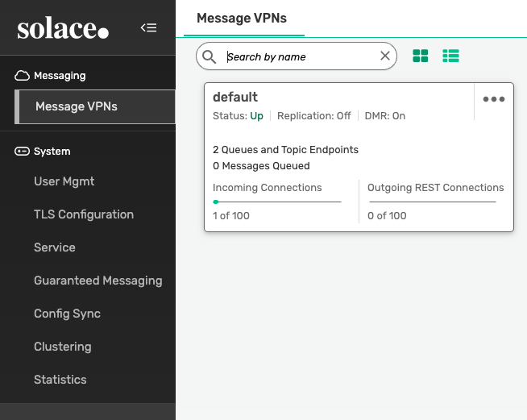The height and width of the screenshot is (420, 527).
Task: Click the Incoming Connections usage bar
Action: [276, 202]
